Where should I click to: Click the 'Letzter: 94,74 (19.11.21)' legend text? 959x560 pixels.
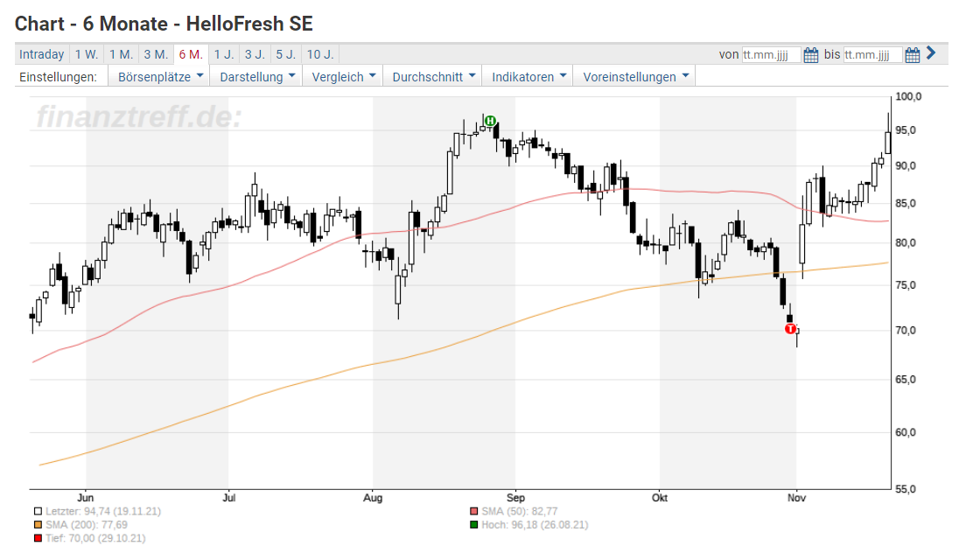point(103,511)
